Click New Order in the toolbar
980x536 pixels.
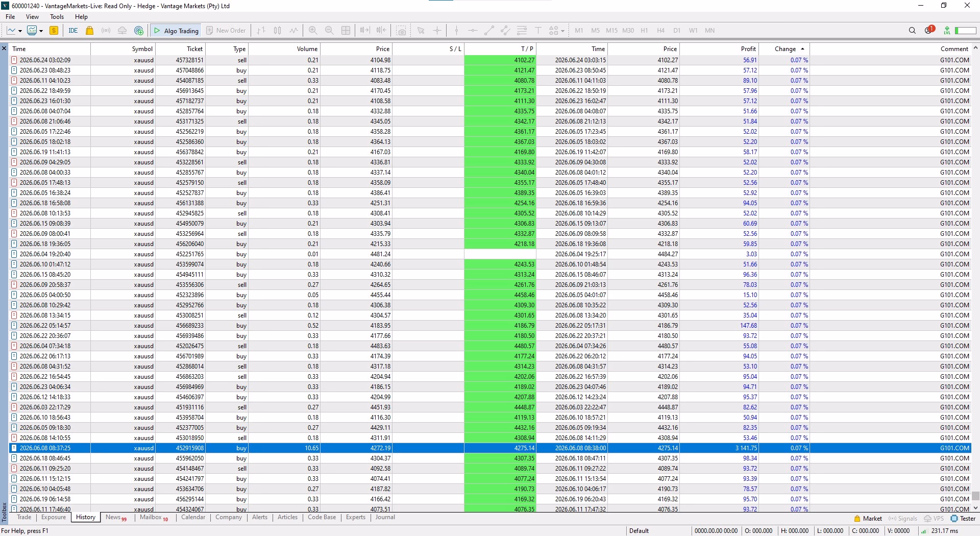click(226, 31)
